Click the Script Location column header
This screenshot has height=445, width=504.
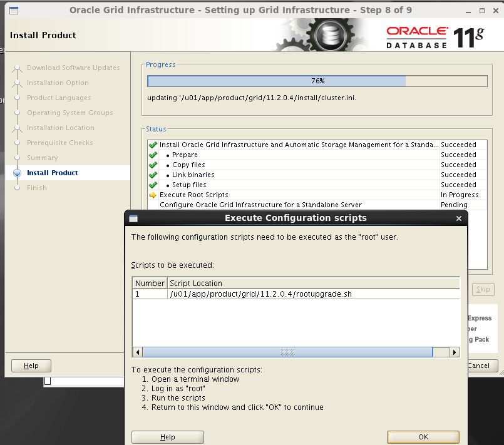tap(314, 283)
